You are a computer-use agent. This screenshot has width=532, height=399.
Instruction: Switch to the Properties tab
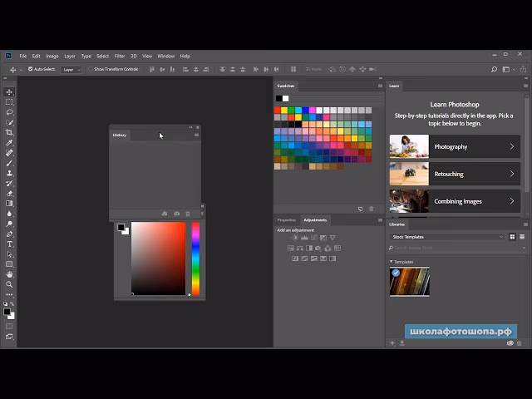pos(286,220)
